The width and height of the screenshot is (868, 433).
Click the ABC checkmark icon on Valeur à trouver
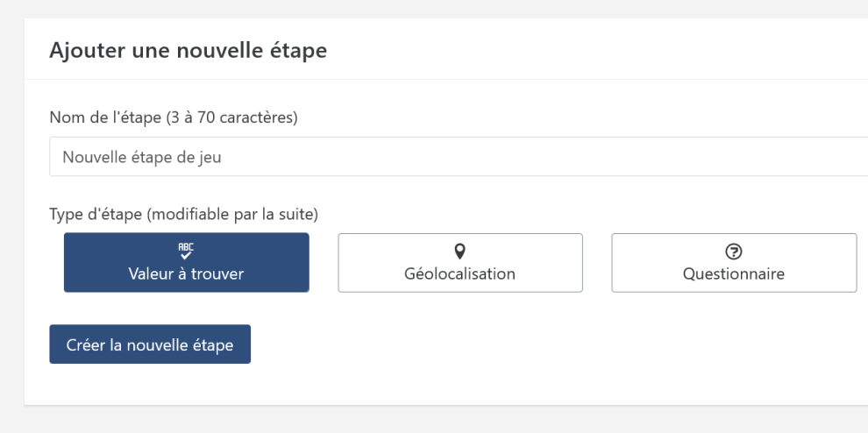[186, 252]
